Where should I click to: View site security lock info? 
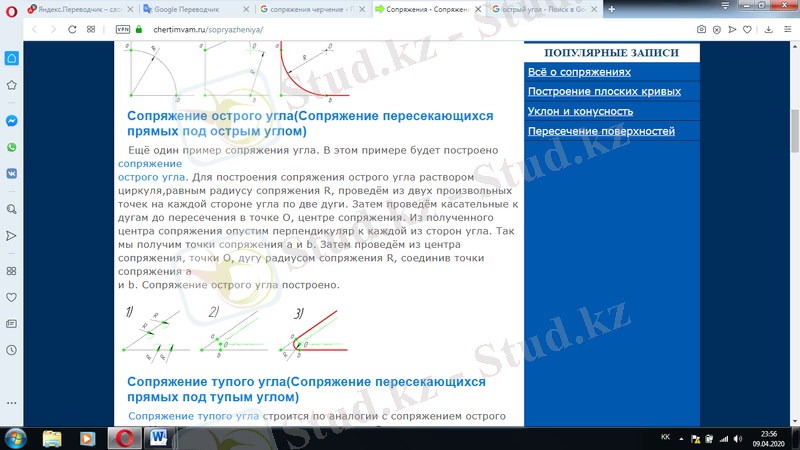(x=139, y=30)
